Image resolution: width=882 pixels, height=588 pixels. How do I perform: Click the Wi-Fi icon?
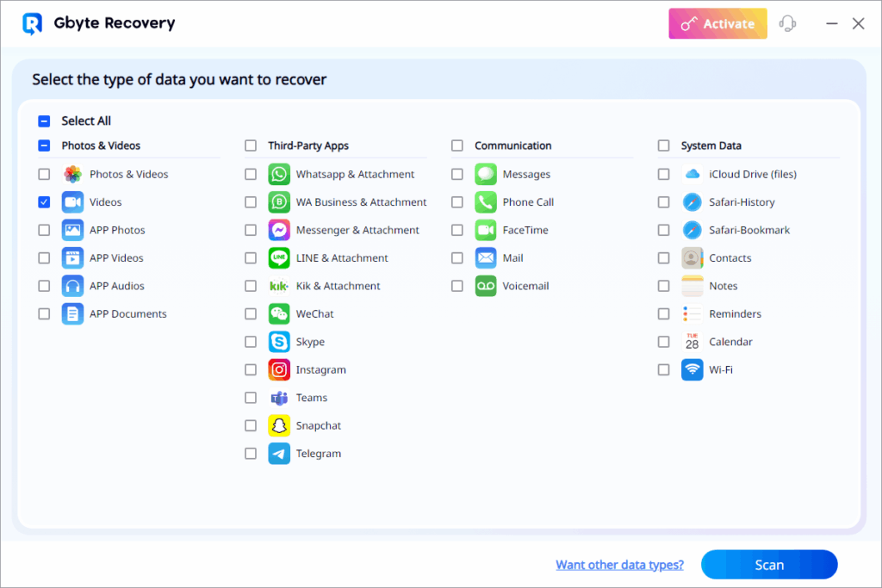(692, 370)
